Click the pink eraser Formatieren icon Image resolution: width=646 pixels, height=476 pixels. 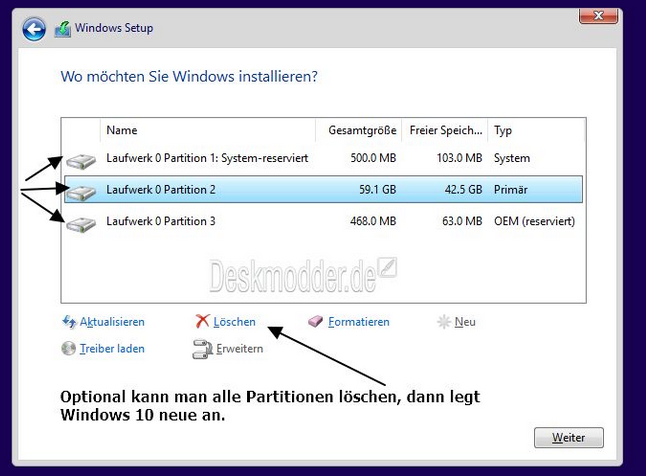316,321
